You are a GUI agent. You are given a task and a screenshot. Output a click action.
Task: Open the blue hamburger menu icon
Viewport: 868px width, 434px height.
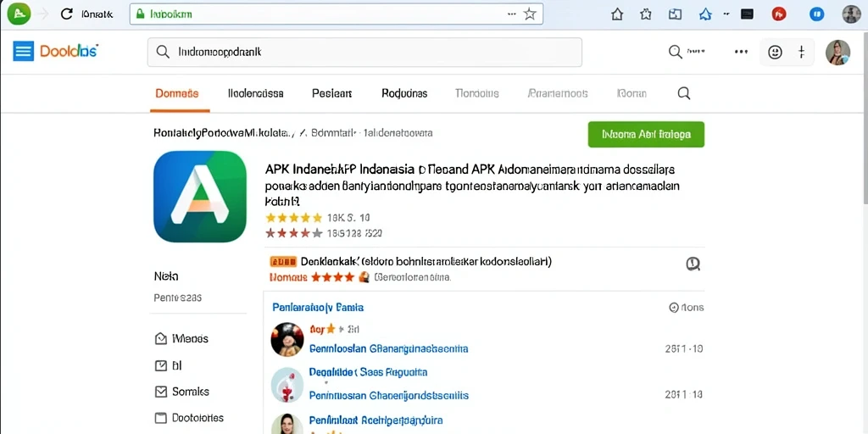tap(23, 52)
